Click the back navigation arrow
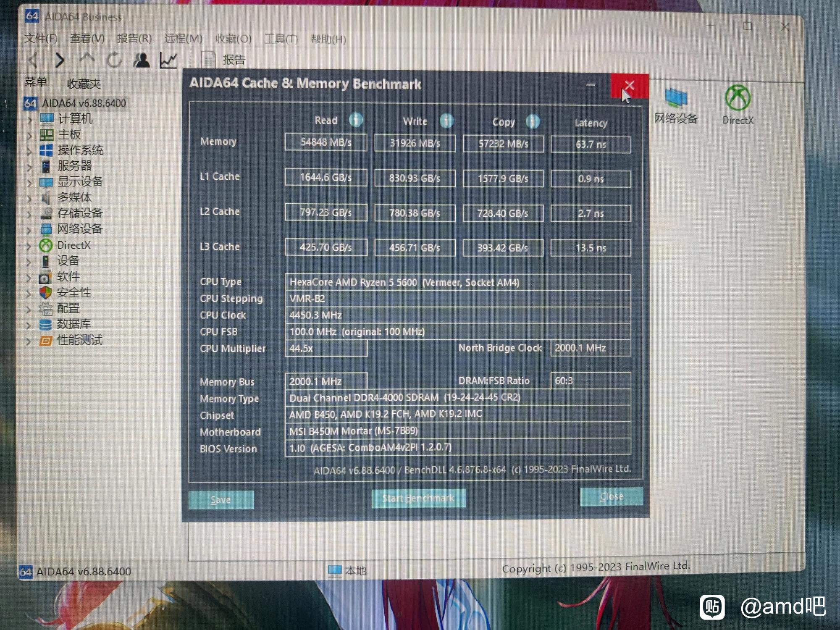Image resolution: width=840 pixels, height=630 pixels. point(33,60)
